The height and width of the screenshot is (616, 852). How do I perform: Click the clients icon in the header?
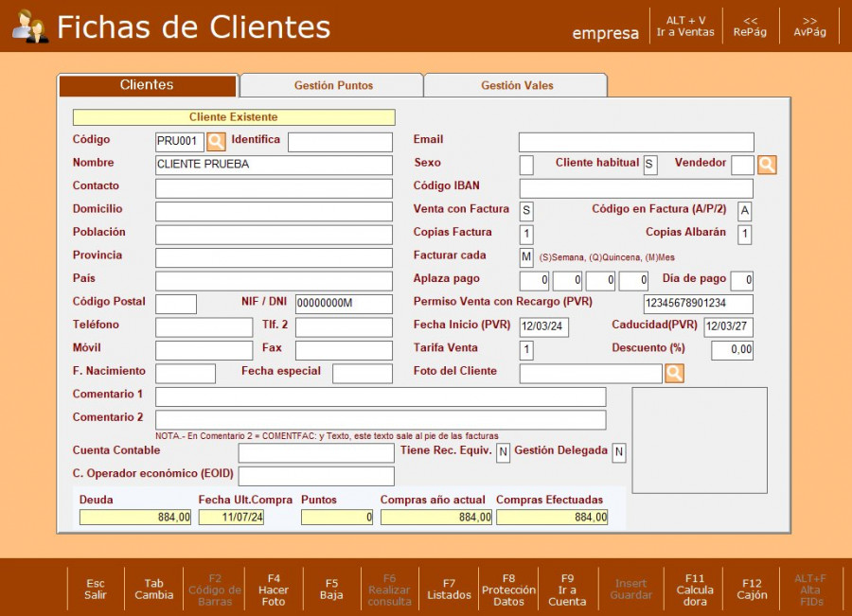pos(30,26)
